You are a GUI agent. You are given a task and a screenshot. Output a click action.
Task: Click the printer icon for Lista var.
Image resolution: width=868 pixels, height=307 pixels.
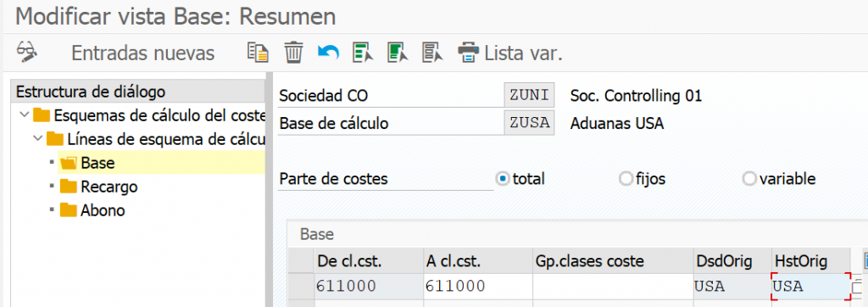(468, 53)
